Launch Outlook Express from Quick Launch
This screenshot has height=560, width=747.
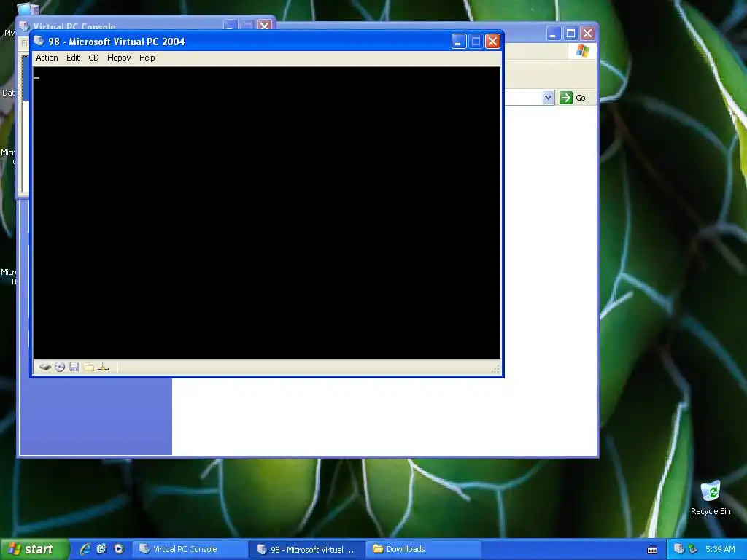coord(101,549)
